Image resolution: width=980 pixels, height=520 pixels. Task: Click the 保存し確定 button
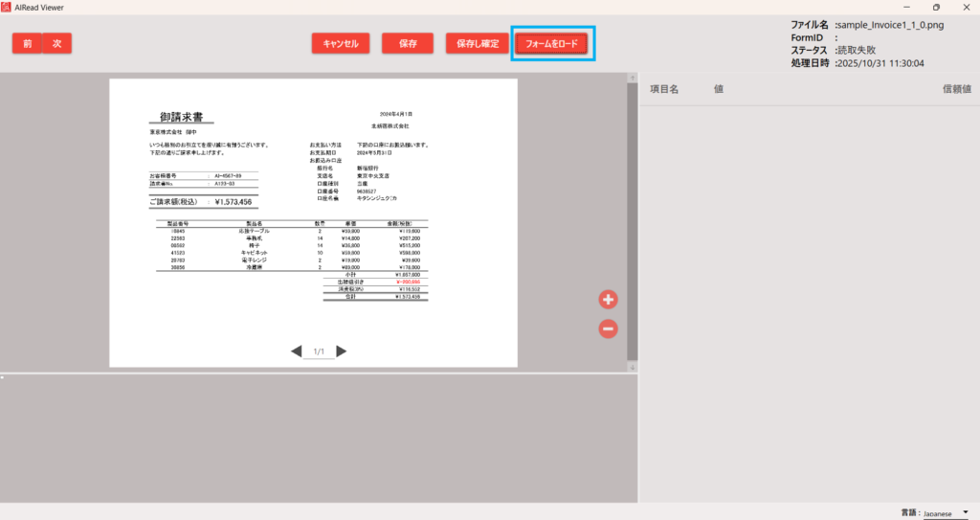point(478,44)
